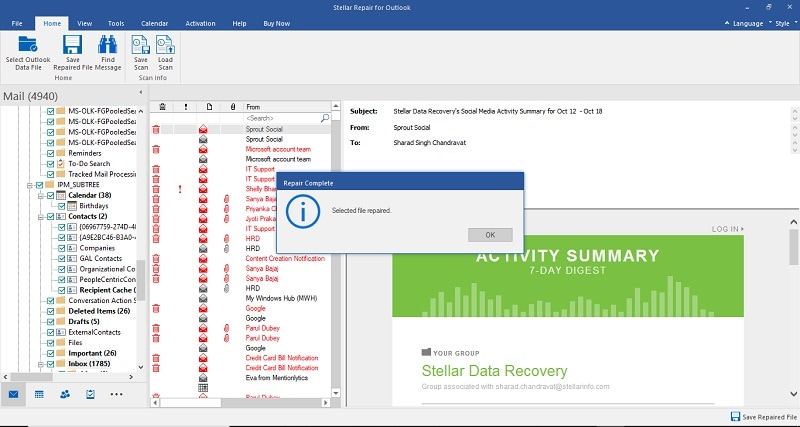
Task: Click Birthdays calendar folder icon
Action: tap(72, 206)
